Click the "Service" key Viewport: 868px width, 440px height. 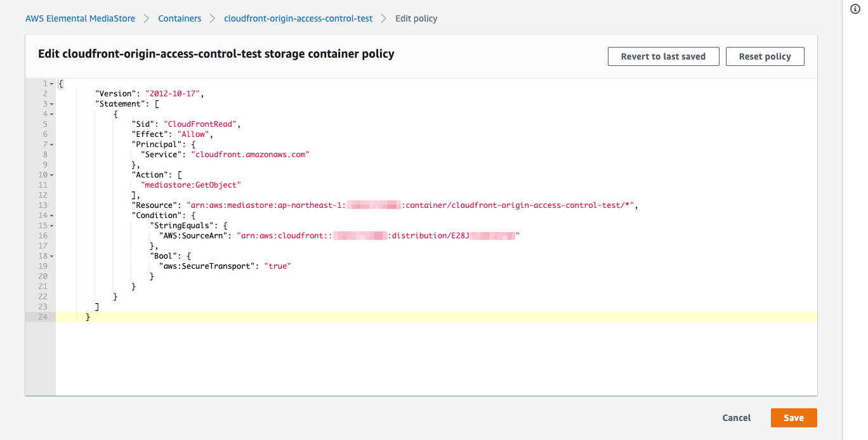pyautogui.click(x=161, y=155)
